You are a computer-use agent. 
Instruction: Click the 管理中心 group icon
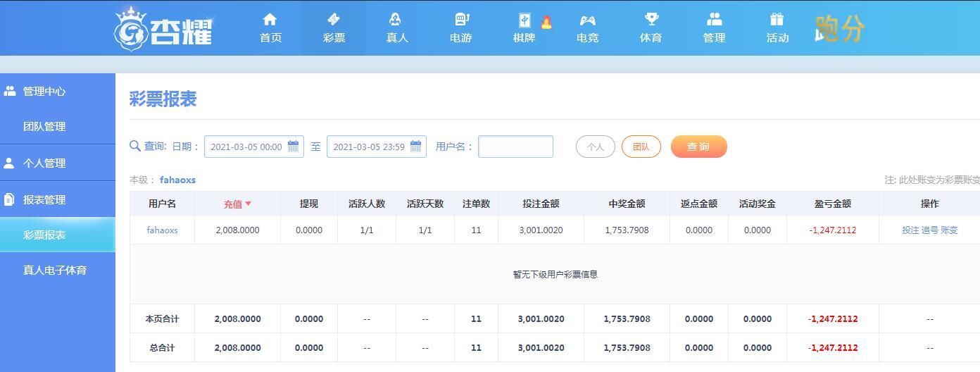click(x=10, y=91)
